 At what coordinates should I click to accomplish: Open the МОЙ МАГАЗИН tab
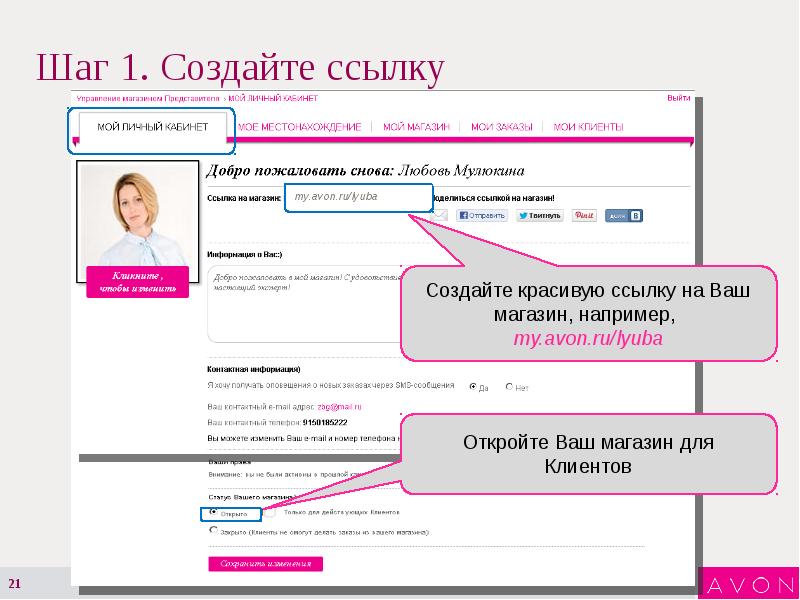pyautogui.click(x=416, y=127)
